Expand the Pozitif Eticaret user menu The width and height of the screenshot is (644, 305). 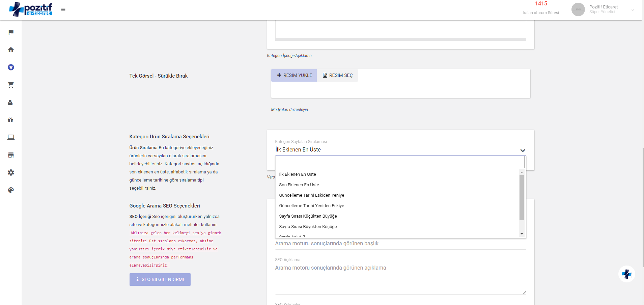coord(633,10)
